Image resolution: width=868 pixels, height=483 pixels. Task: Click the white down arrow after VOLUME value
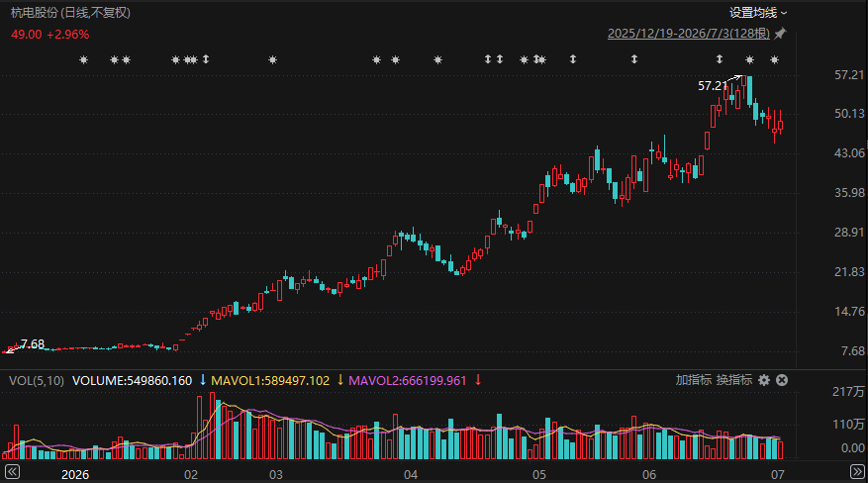click(x=203, y=380)
